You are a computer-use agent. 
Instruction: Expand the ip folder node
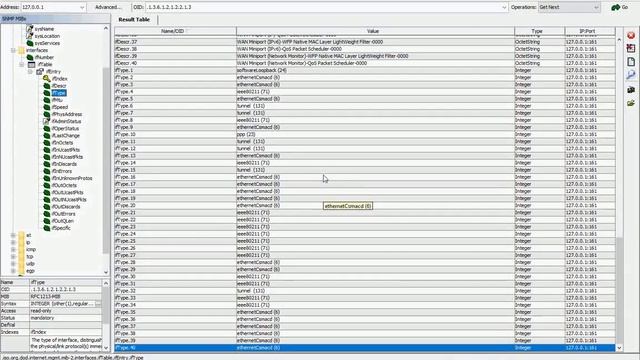[x=13, y=242]
